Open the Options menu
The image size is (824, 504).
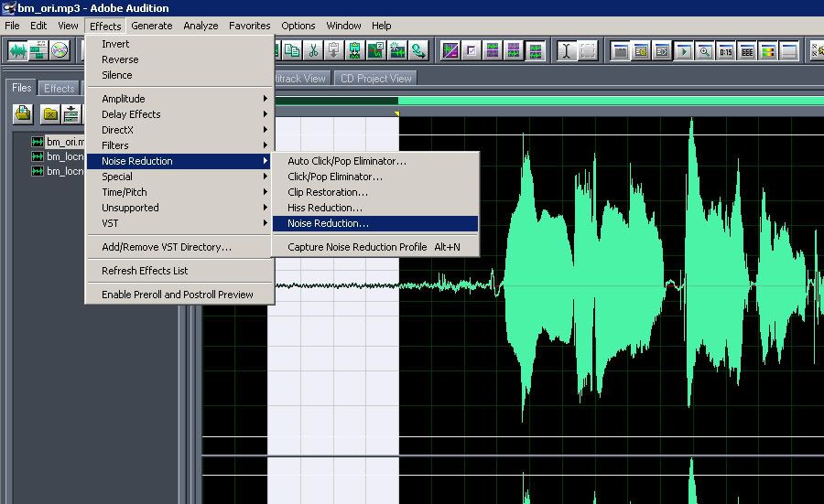click(298, 26)
